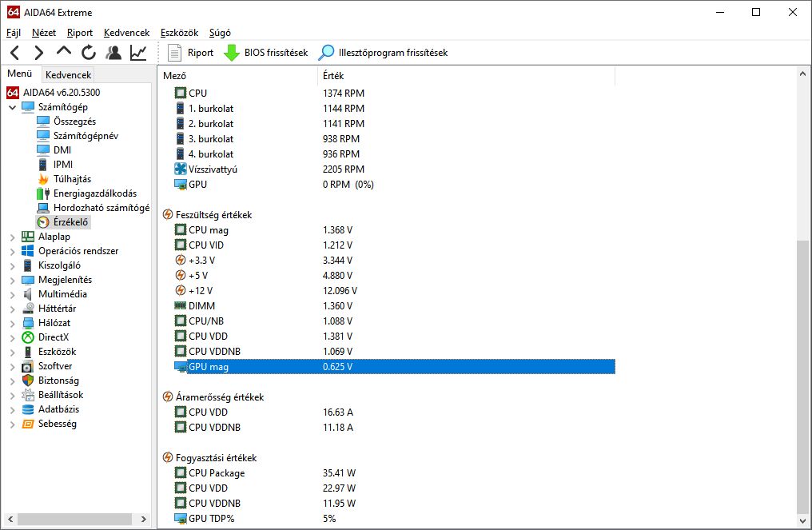Image resolution: width=812 pixels, height=530 pixels.
Task: Click the Szoftver icon in tree
Action: (27, 366)
